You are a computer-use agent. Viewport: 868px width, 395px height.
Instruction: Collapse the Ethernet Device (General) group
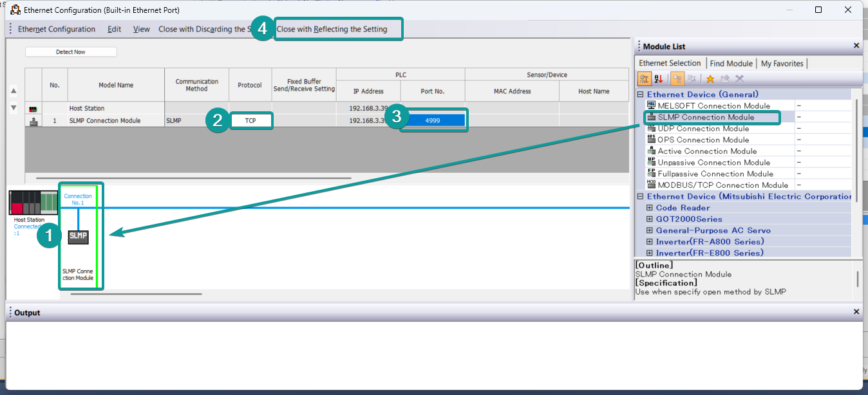[641, 95]
